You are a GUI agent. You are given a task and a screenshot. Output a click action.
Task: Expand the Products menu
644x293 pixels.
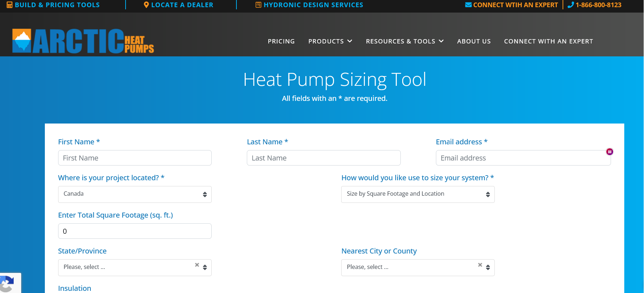coord(330,41)
